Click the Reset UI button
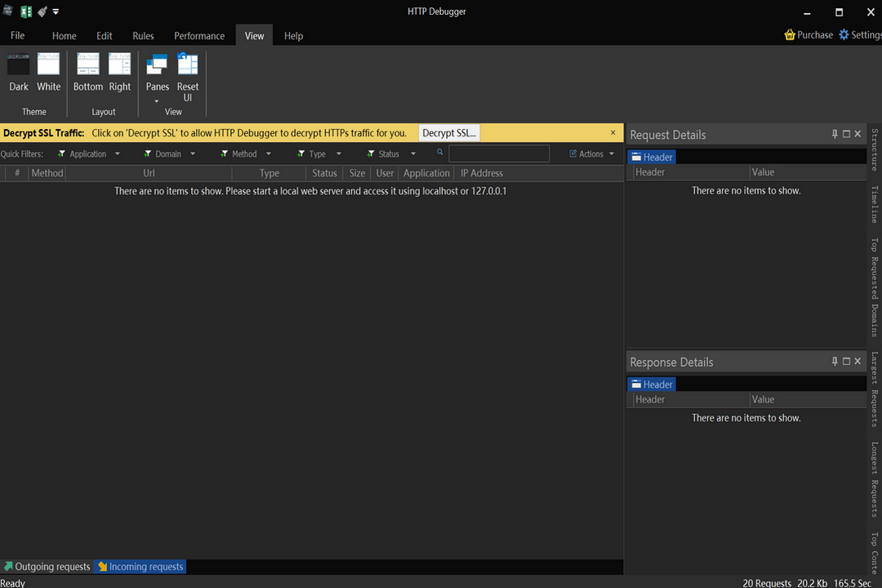This screenshot has height=588, width=882. [x=187, y=73]
